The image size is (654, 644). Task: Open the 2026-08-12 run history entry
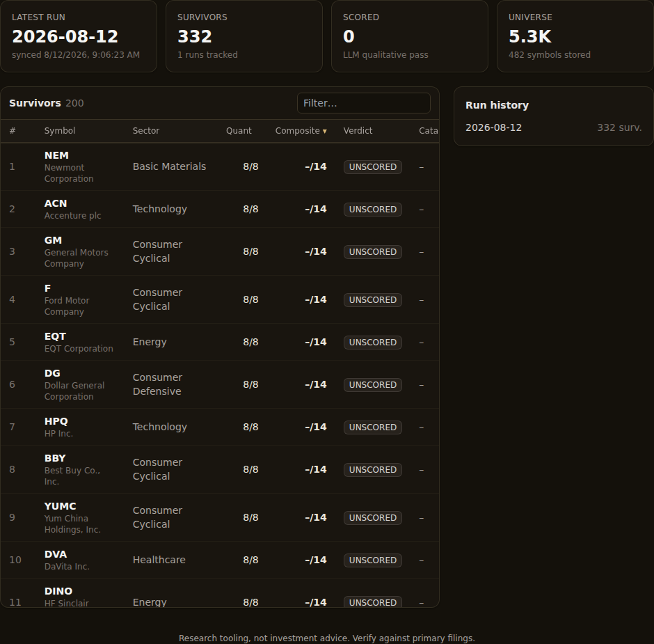(554, 127)
